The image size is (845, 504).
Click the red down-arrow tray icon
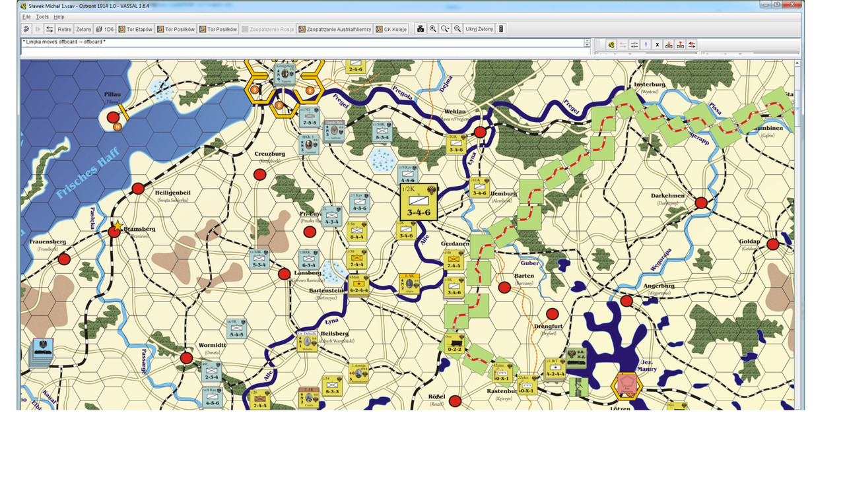tap(669, 45)
